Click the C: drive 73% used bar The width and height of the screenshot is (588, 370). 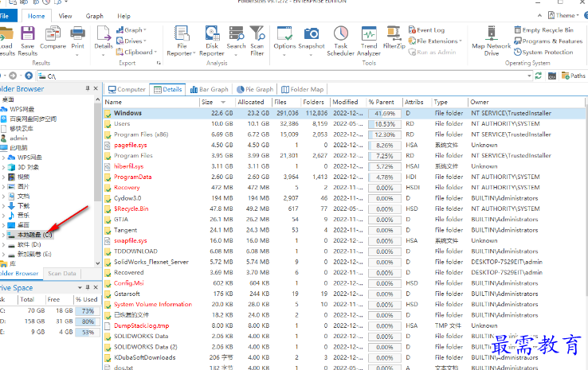tap(88, 311)
